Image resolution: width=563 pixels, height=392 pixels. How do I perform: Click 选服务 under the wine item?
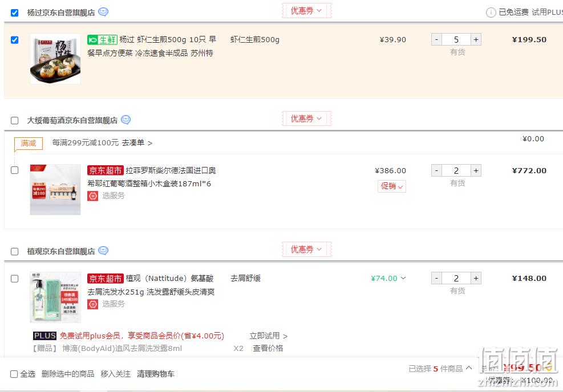114,195
